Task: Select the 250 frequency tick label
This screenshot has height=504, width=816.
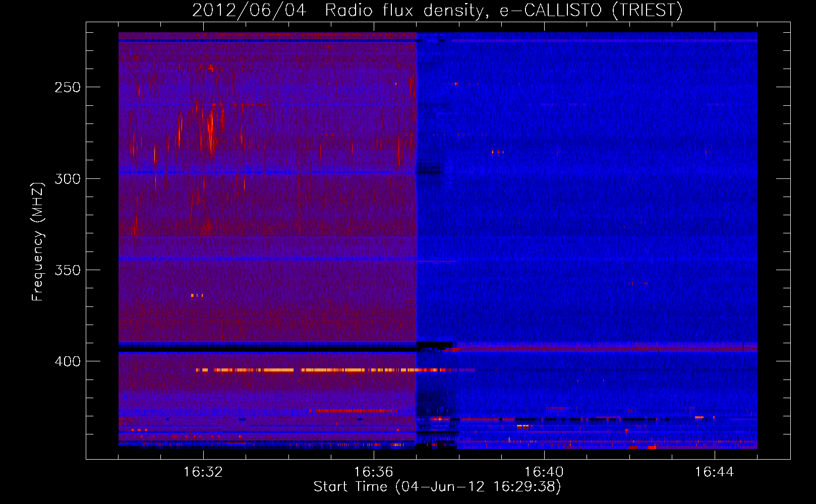Action: click(x=68, y=87)
